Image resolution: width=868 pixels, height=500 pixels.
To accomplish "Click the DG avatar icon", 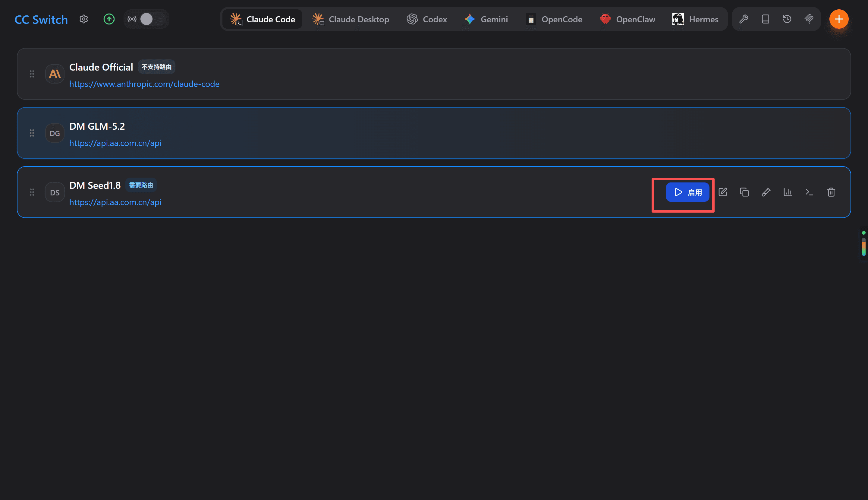I will click(55, 133).
